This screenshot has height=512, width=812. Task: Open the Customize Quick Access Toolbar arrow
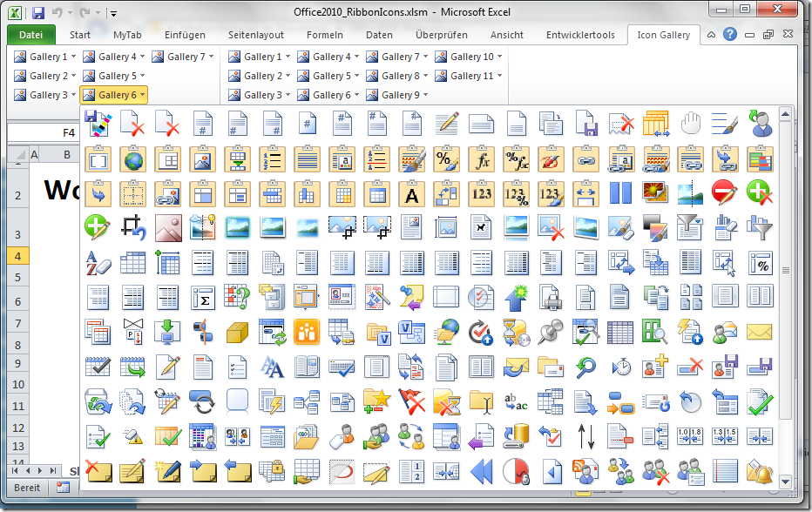tap(113, 13)
